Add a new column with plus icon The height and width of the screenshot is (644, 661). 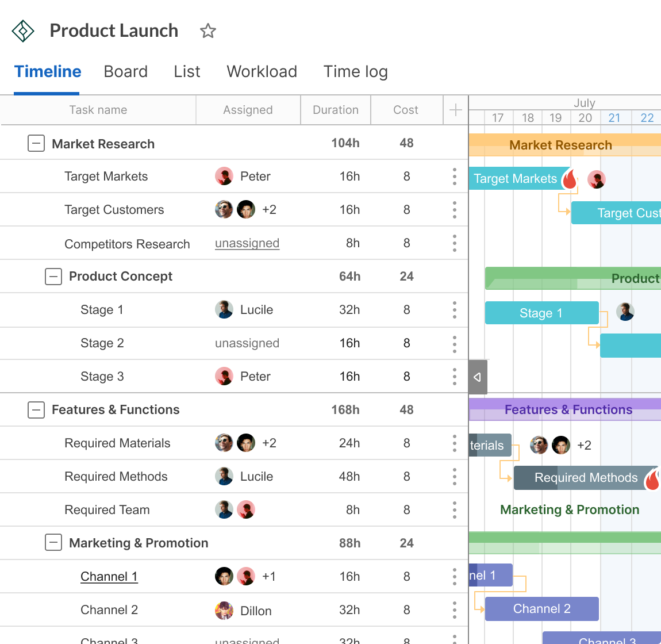coord(455,110)
